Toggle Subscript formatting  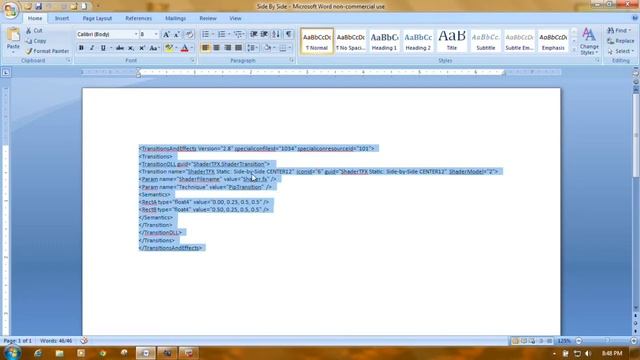point(131,48)
